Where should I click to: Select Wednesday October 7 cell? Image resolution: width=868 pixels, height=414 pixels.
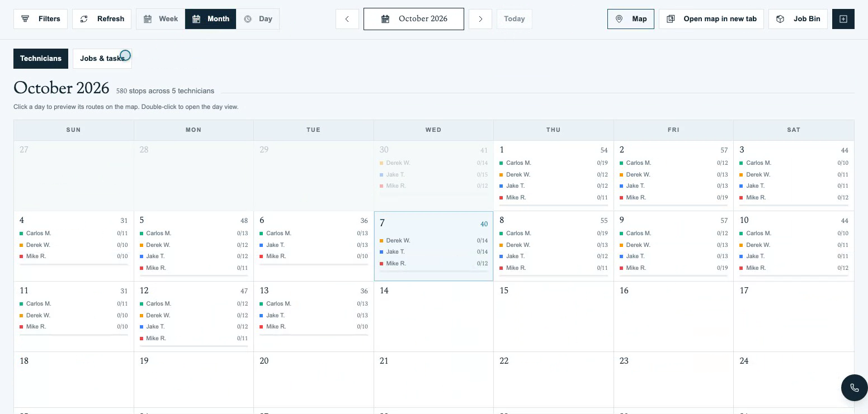pos(433,246)
